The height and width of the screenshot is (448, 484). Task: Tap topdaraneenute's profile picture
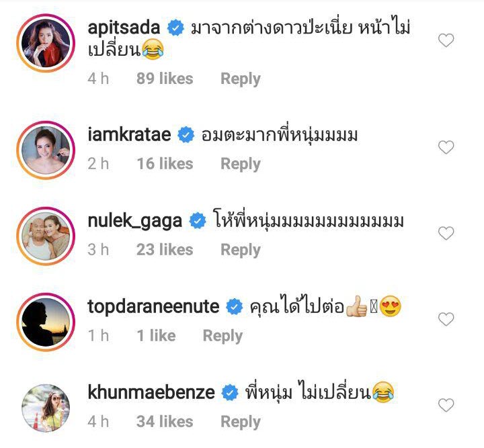(46, 321)
